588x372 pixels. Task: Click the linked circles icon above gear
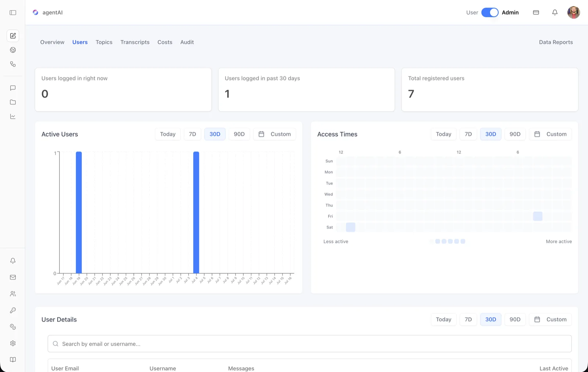pyautogui.click(x=13, y=327)
